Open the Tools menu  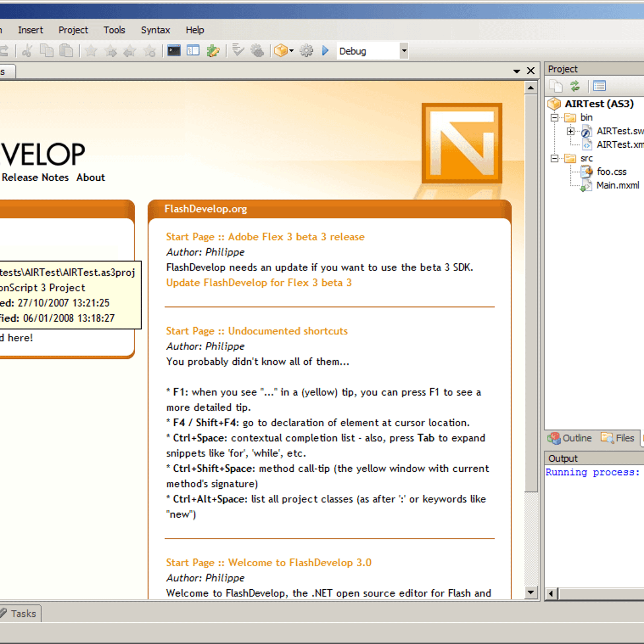click(x=114, y=30)
